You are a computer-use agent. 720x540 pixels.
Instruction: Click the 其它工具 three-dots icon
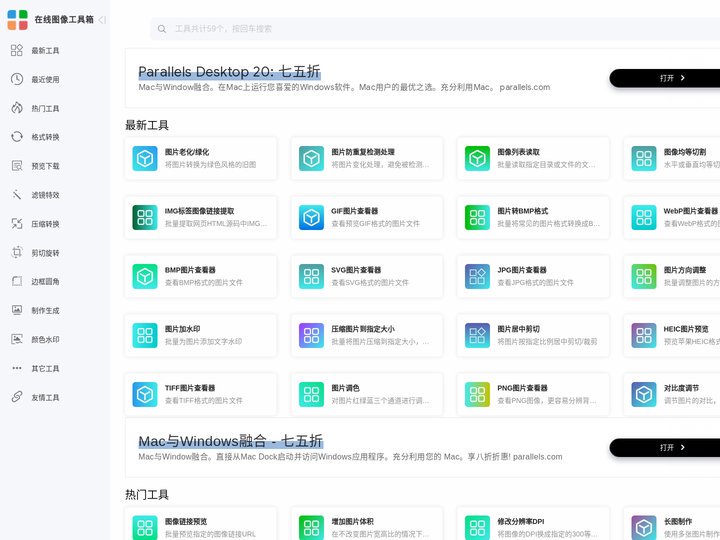coord(17,368)
